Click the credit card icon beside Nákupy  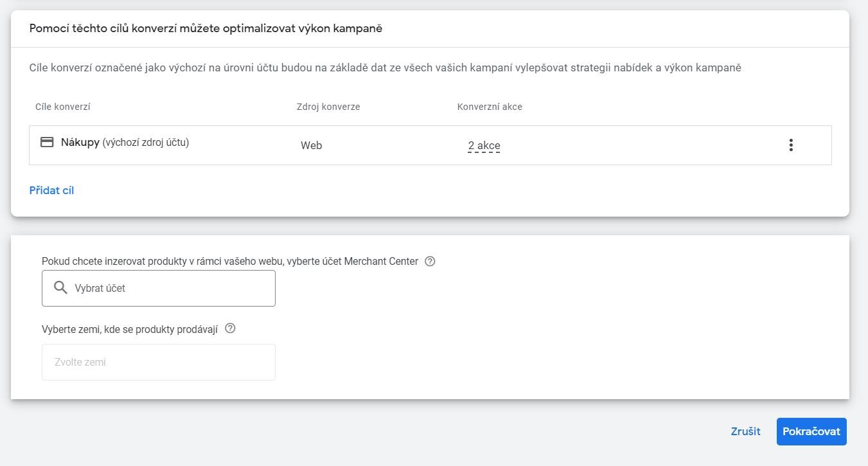[47, 142]
